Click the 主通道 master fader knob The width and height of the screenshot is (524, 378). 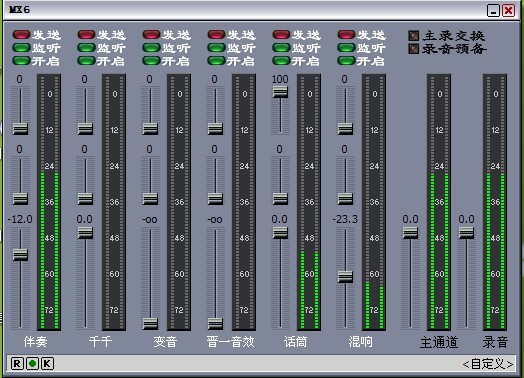410,233
